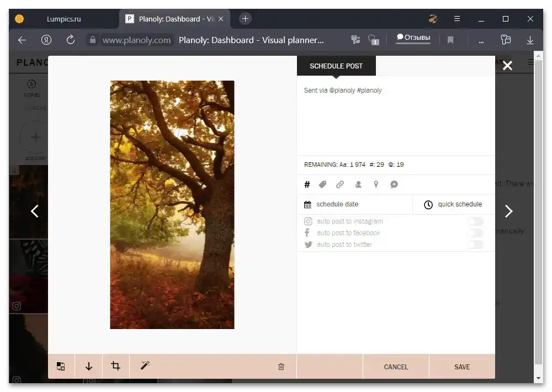Screen dimensions: 552x392
Task: Click the browser back arrow
Action: (22, 40)
